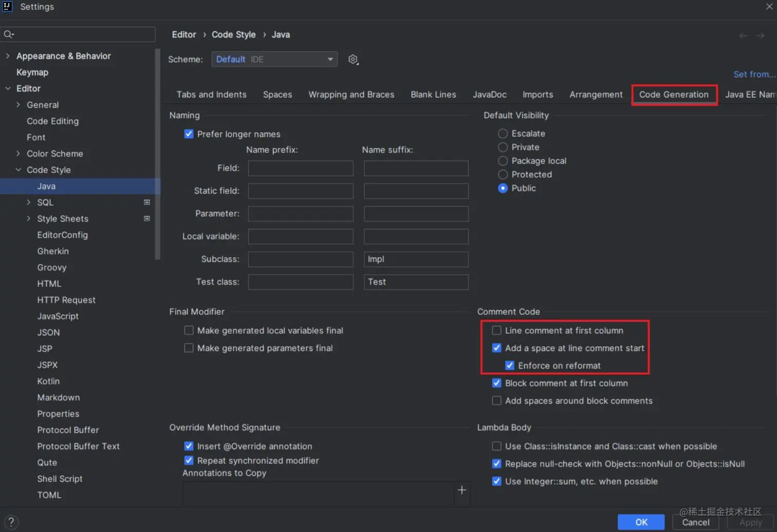This screenshot has width=777, height=532.
Task: Toggle Insert @Override annotation checkbox
Action: [189, 446]
